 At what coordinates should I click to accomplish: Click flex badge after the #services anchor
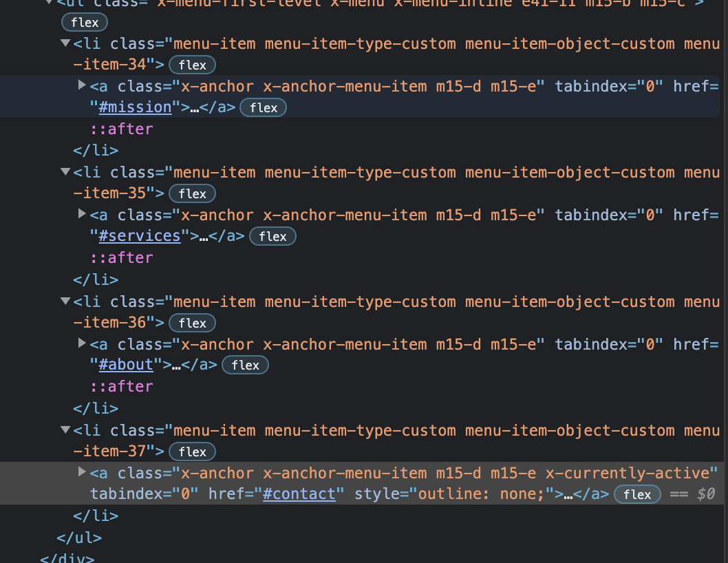click(272, 237)
